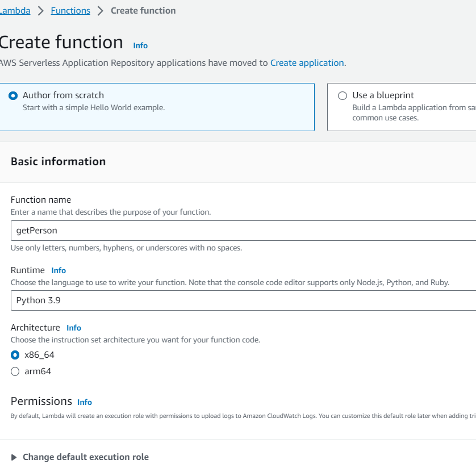Follow the Create application link
This screenshot has height=464, width=476.
click(307, 63)
